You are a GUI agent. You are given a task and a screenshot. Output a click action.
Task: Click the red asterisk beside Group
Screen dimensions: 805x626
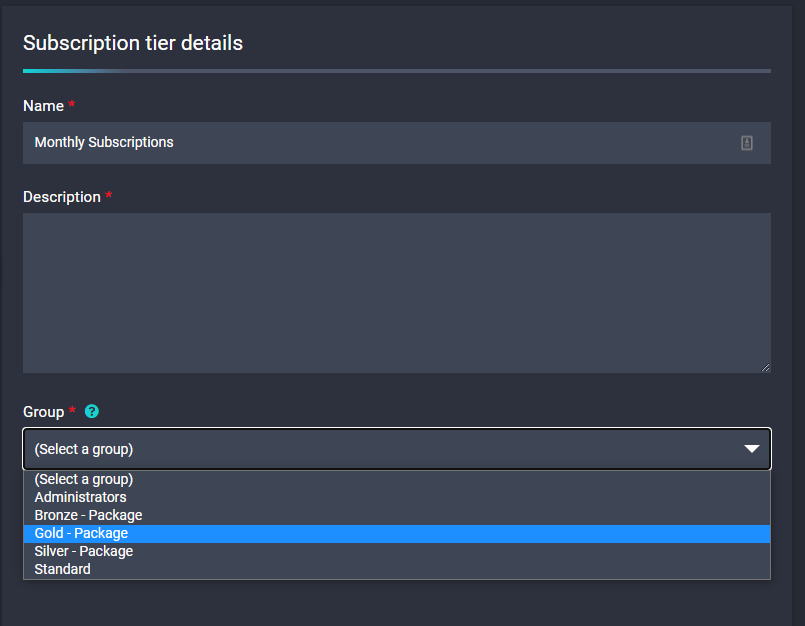click(72, 409)
